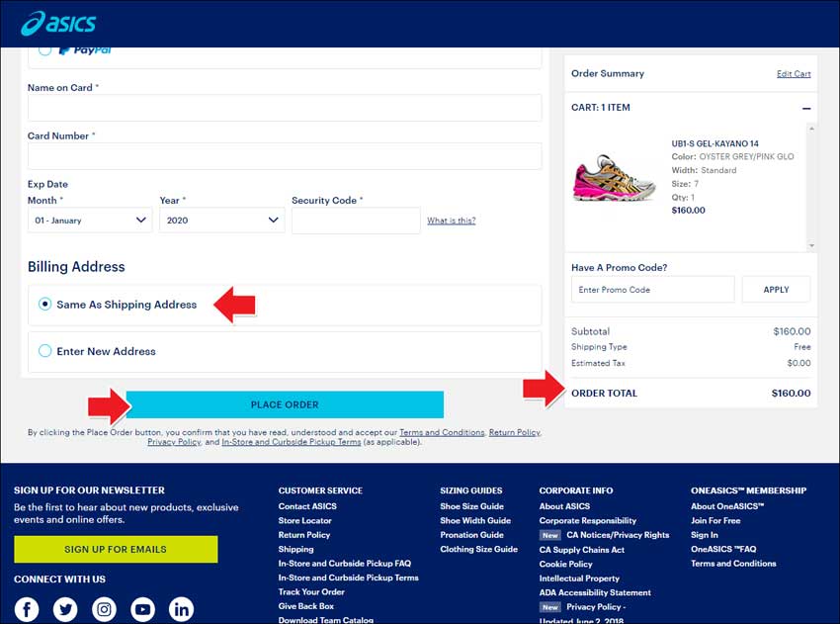This screenshot has width=840, height=624.
Task: Click Sign Up For Emails button
Action: [x=116, y=550]
